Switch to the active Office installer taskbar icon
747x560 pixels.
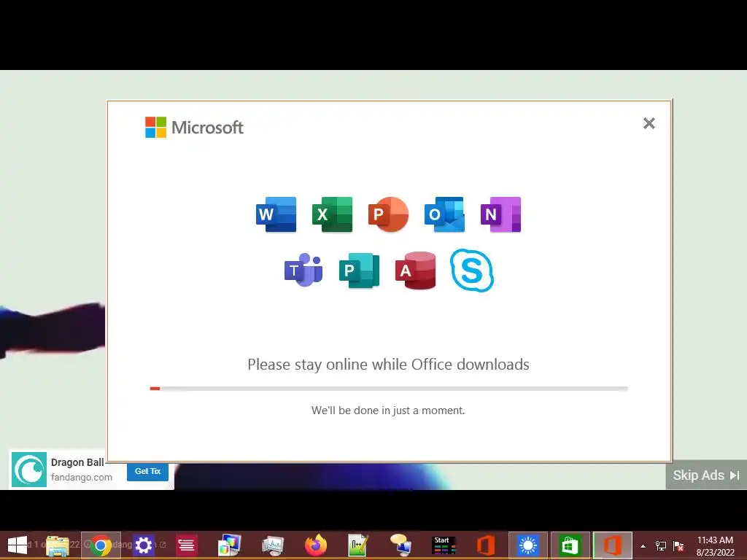[x=613, y=545]
